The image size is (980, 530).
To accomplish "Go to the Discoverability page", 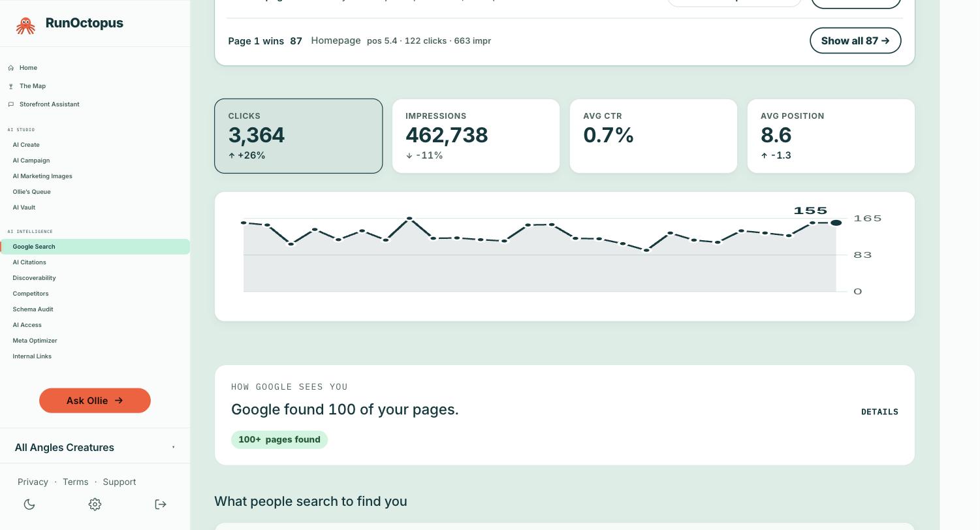I will pos(34,278).
